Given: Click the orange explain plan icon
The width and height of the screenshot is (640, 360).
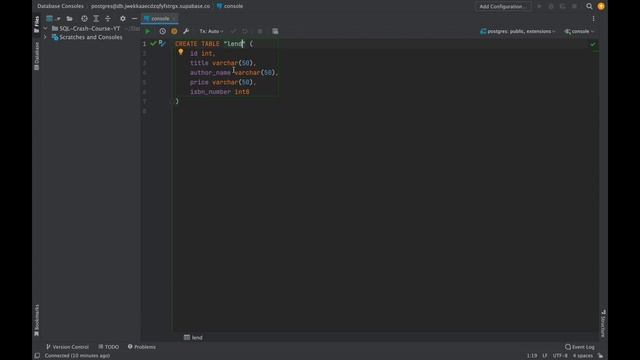Looking at the screenshot, I should [174, 31].
